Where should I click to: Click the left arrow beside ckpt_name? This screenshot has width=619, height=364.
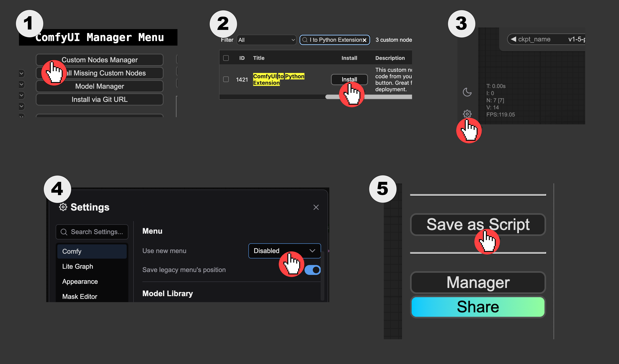point(513,39)
